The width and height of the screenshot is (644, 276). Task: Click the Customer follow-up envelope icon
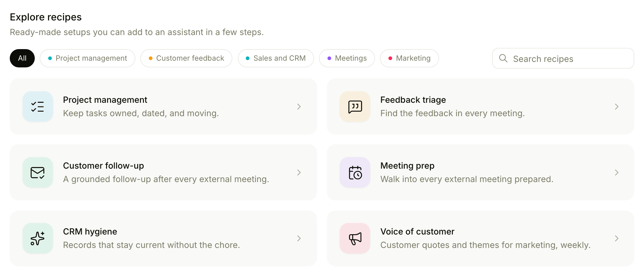coord(38,172)
